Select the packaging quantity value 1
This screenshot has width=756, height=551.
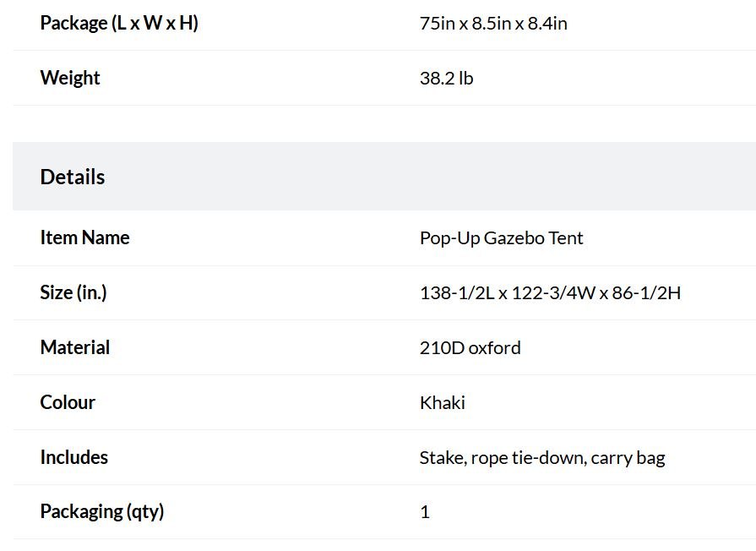[x=425, y=512]
